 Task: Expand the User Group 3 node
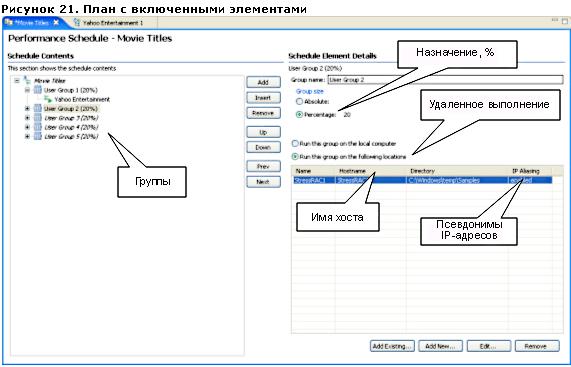(27, 118)
